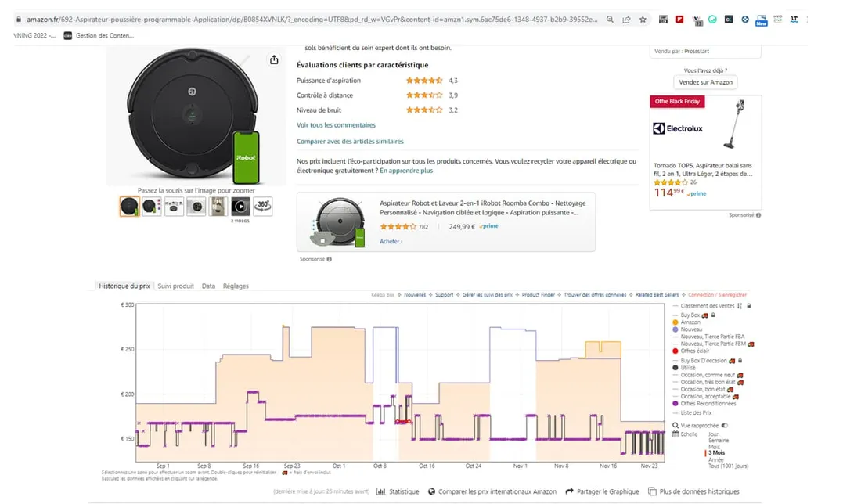
Task: Click the share icon above product image
Action: pos(274,60)
